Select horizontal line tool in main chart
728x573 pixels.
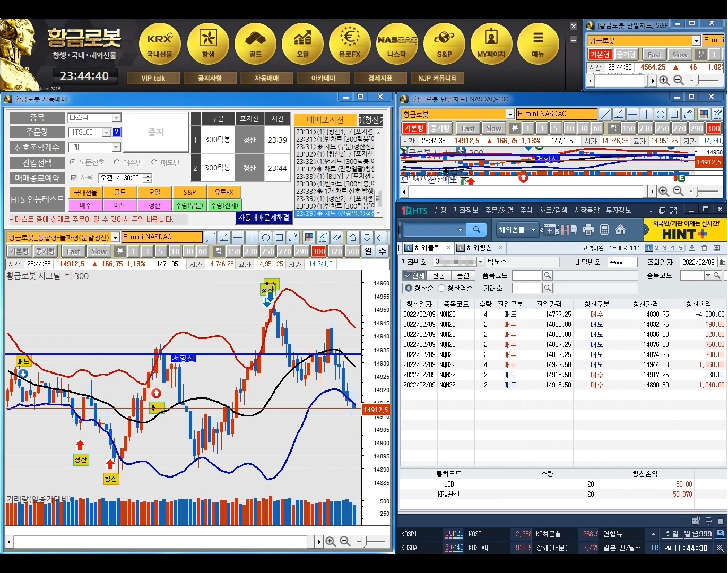coord(238,237)
